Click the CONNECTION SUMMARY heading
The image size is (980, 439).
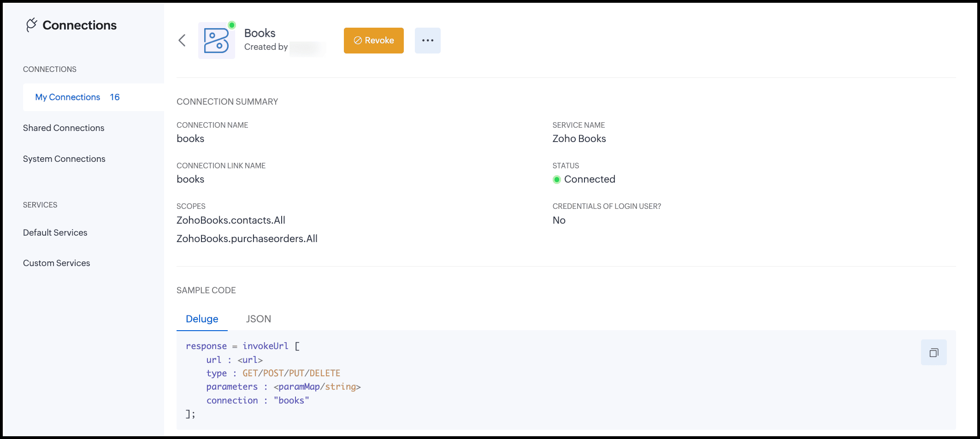click(227, 102)
